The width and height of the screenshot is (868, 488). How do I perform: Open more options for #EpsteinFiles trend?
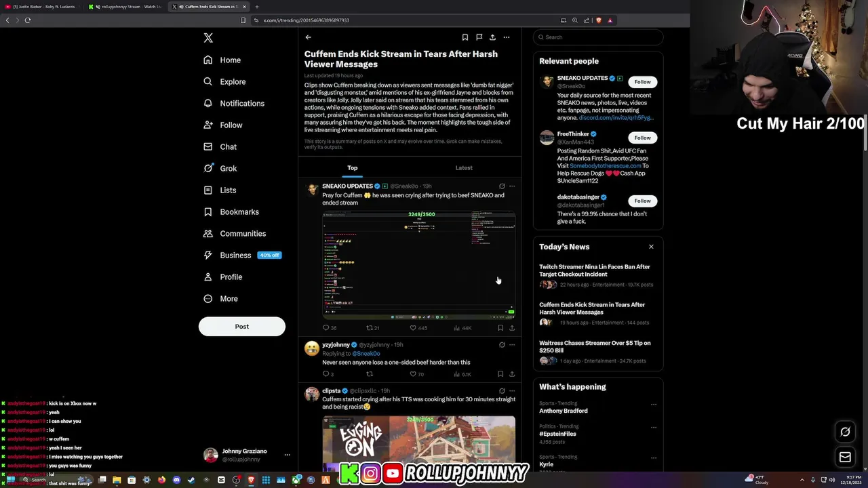tap(654, 428)
